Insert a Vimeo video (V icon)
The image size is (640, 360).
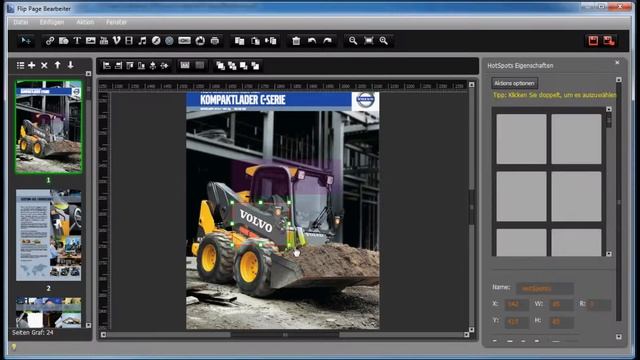tap(117, 40)
